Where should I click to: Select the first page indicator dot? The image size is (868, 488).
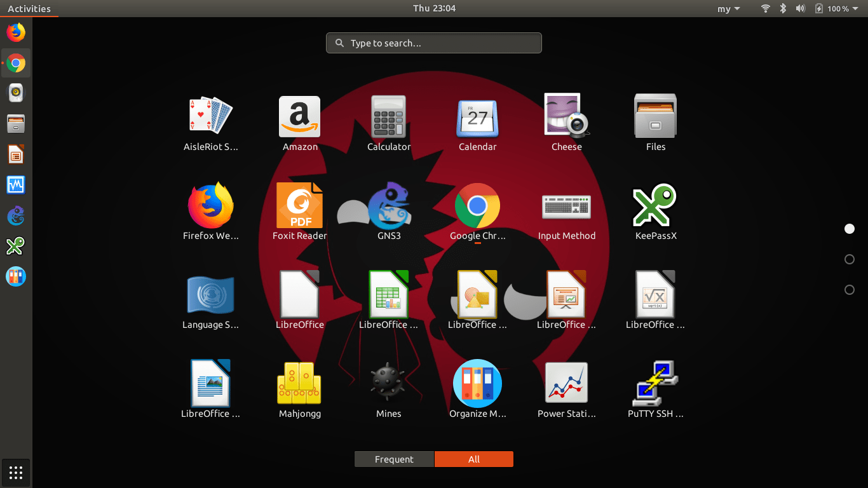(850, 229)
